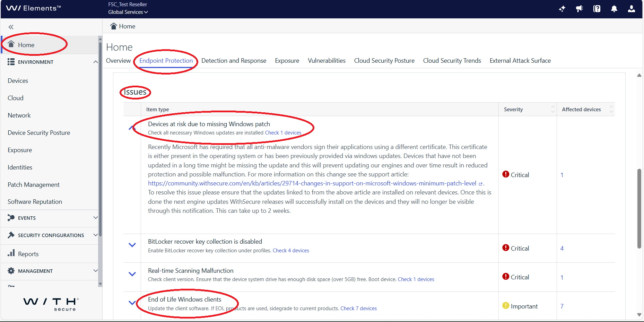The height and width of the screenshot is (322, 644).
Task: Sort by Affected devices column header
Action: tap(586, 109)
